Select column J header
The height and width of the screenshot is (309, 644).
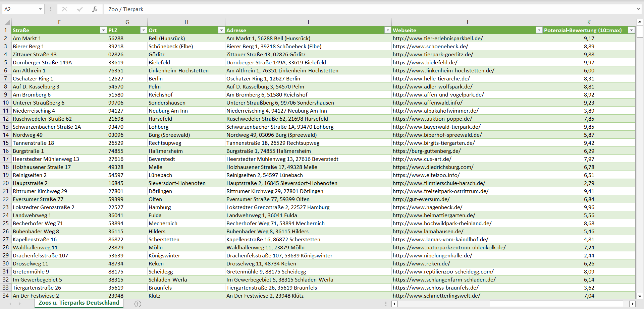[467, 22]
